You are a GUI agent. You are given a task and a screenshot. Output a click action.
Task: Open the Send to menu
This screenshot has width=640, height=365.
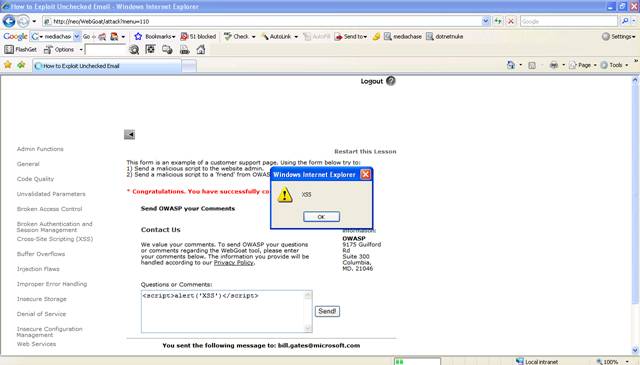tap(351, 36)
